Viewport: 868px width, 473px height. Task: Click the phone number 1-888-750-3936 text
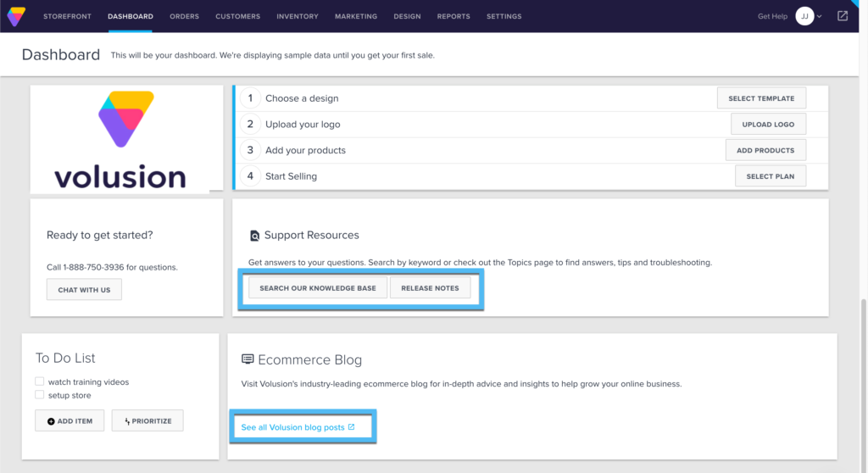click(x=93, y=267)
